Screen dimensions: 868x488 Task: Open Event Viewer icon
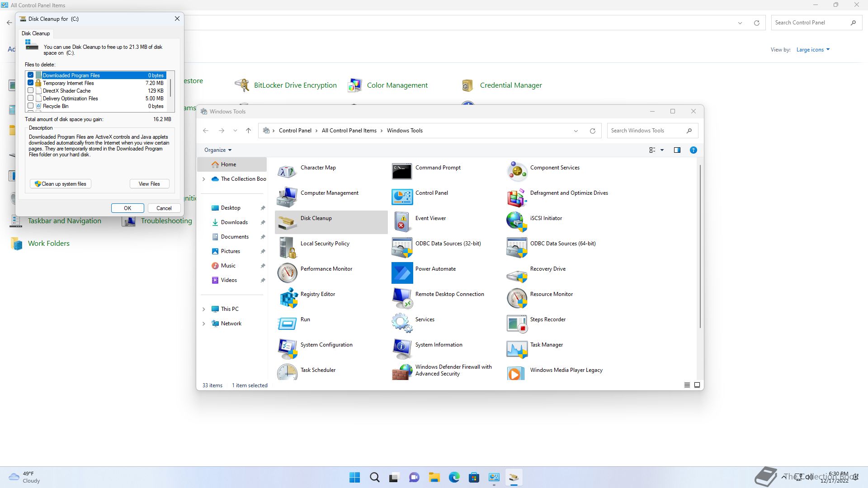[402, 222]
